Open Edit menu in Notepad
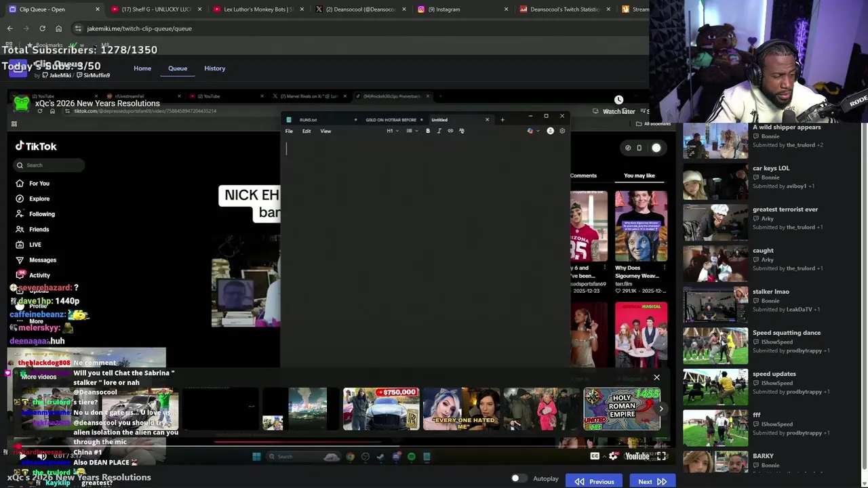Image resolution: width=868 pixels, height=488 pixels. (307, 131)
